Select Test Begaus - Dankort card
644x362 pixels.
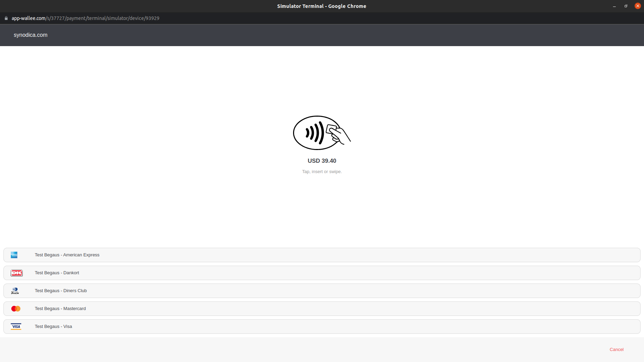(322, 273)
